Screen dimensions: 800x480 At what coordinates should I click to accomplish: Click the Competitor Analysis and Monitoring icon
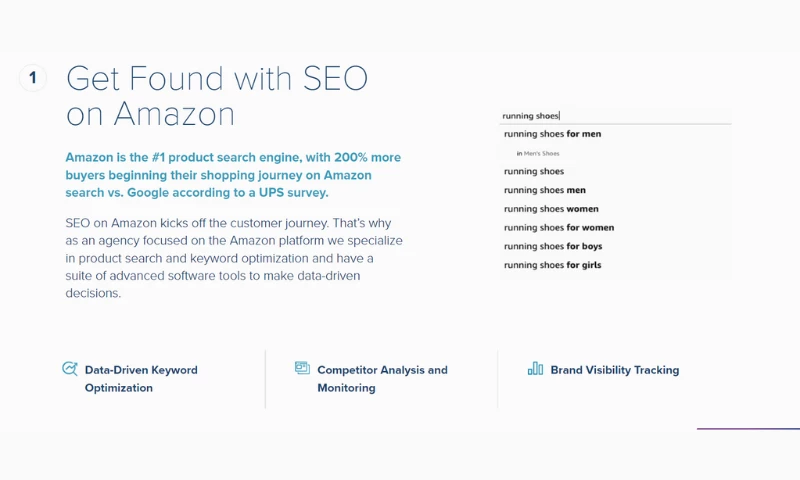pyautogui.click(x=302, y=368)
